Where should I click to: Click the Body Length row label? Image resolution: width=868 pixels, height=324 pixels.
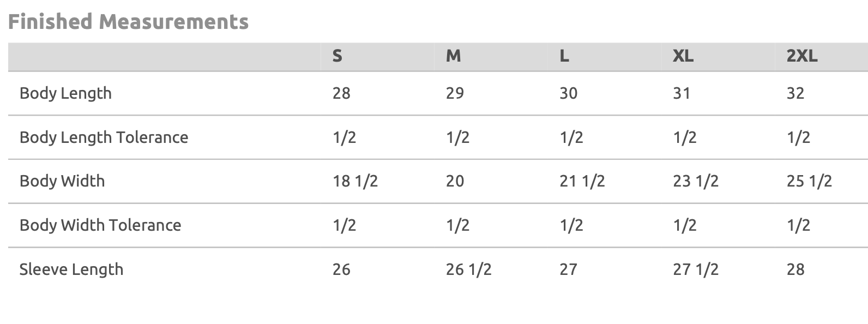tap(65, 93)
